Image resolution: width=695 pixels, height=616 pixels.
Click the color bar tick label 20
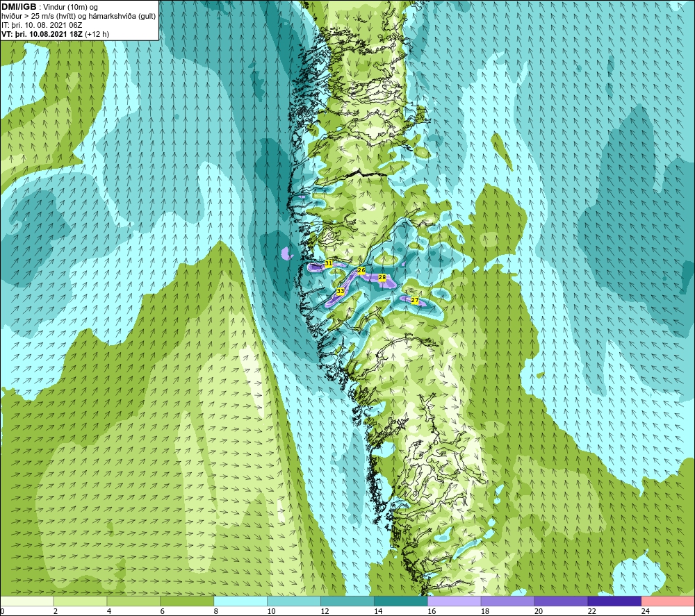pos(539,611)
